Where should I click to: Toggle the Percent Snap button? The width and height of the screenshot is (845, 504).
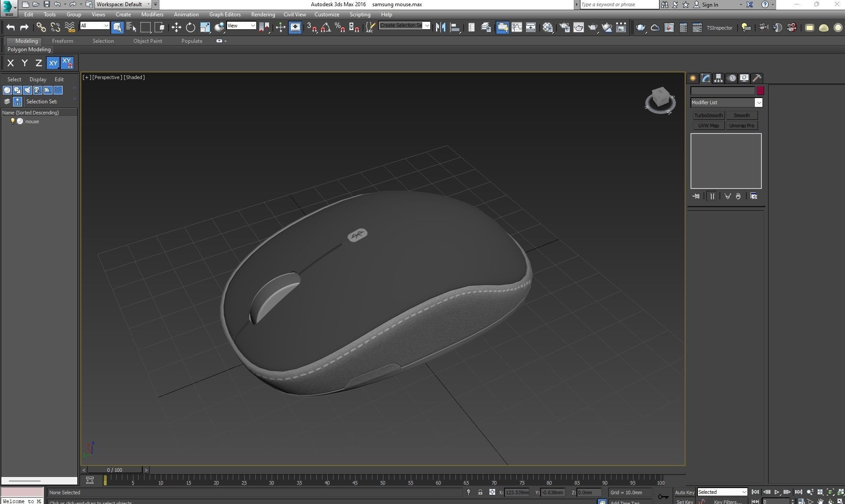pyautogui.click(x=340, y=27)
